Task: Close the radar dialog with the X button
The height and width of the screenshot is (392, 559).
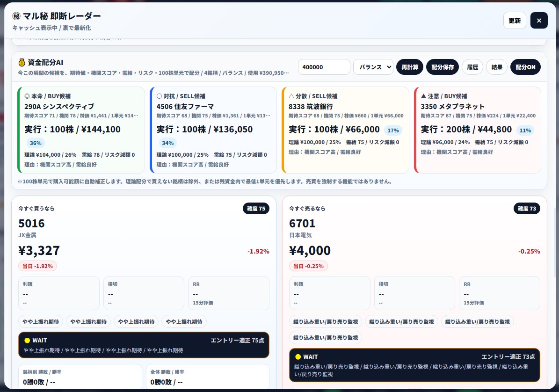Action: [539, 21]
